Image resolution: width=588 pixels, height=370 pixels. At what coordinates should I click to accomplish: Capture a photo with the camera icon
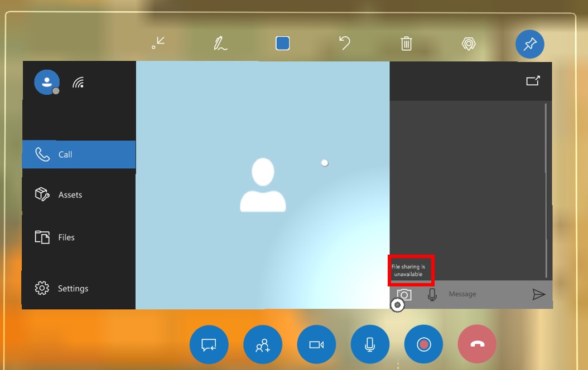click(x=403, y=294)
